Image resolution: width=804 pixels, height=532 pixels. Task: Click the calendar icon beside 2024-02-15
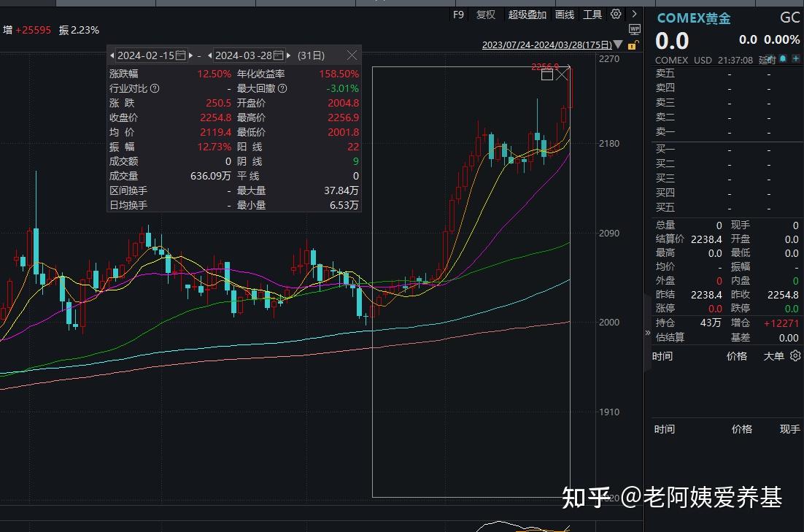click(181, 55)
